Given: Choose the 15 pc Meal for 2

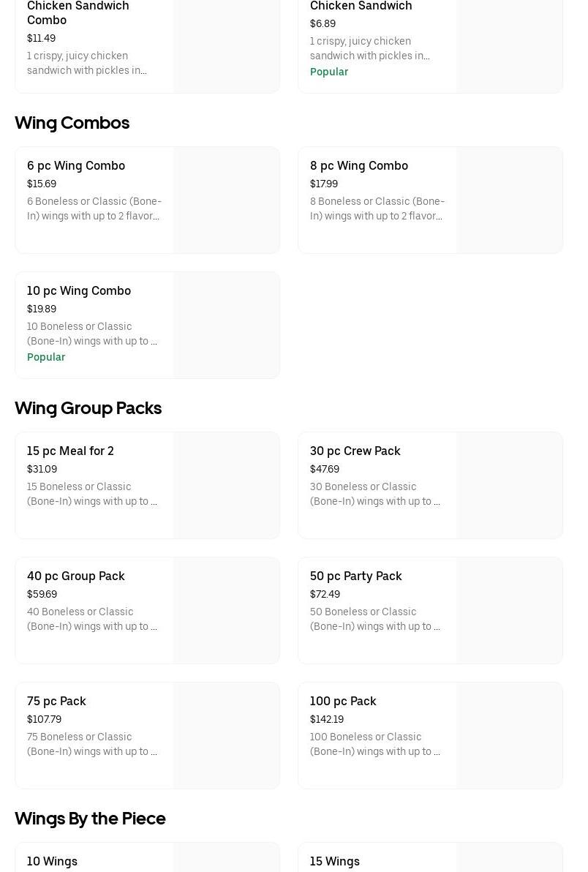Looking at the screenshot, I should (70, 451).
